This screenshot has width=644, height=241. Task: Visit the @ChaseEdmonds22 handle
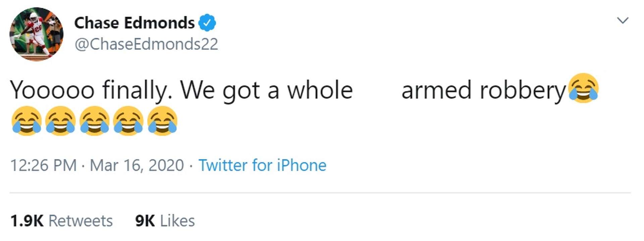(x=146, y=44)
